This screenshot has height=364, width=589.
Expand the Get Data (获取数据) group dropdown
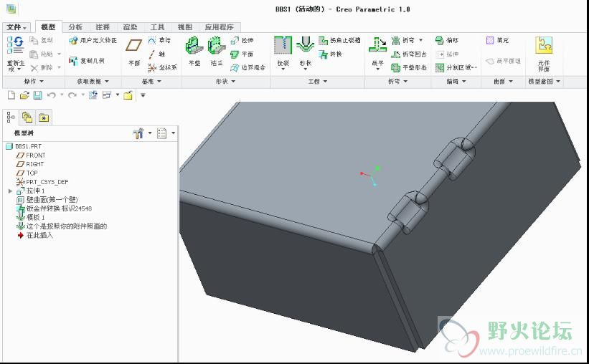[x=93, y=82]
